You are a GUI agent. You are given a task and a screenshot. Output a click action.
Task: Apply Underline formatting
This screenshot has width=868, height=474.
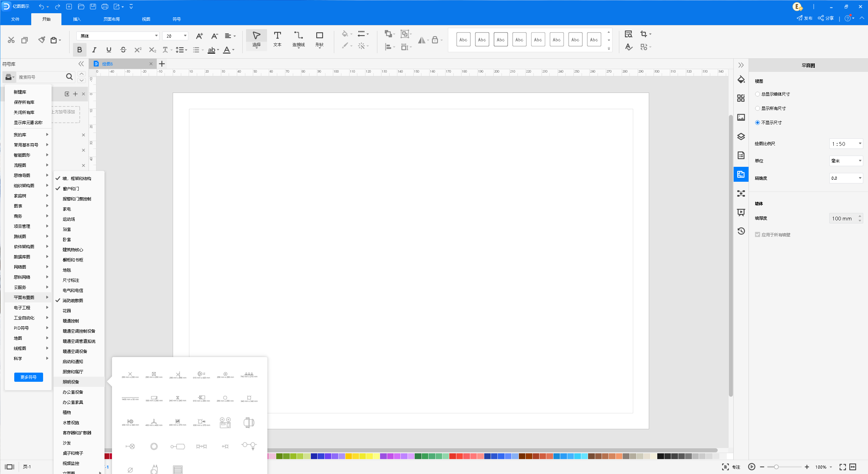[109, 50]
